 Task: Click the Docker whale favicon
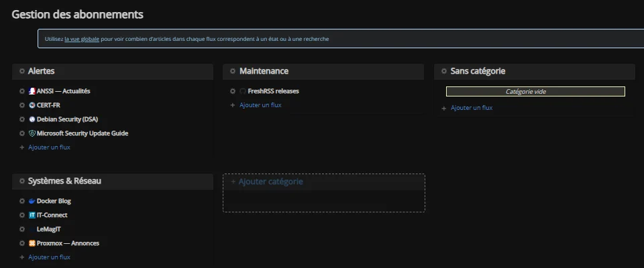32,201
